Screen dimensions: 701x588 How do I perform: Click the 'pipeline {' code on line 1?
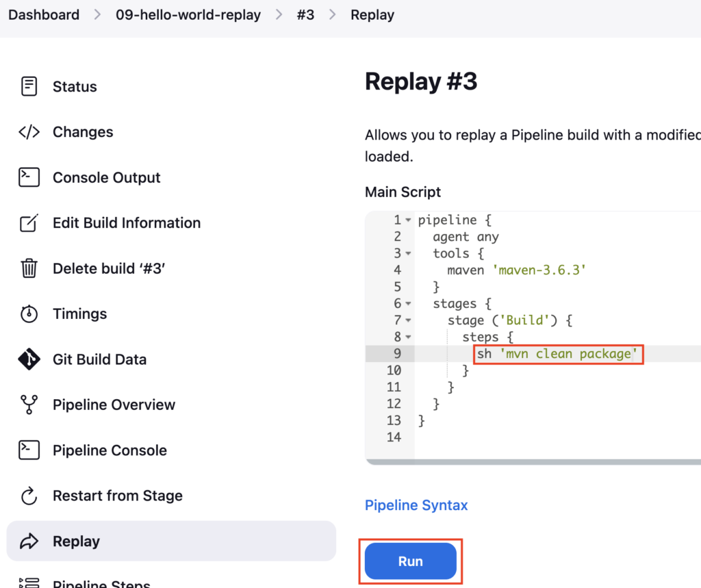click(x=455, y=220)
